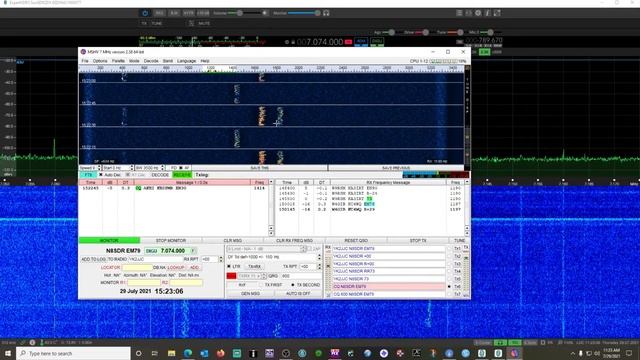Select the radio button next to Tx1
Image resolution: width=640 pixels, height=360 pixels.
point(449,249)
